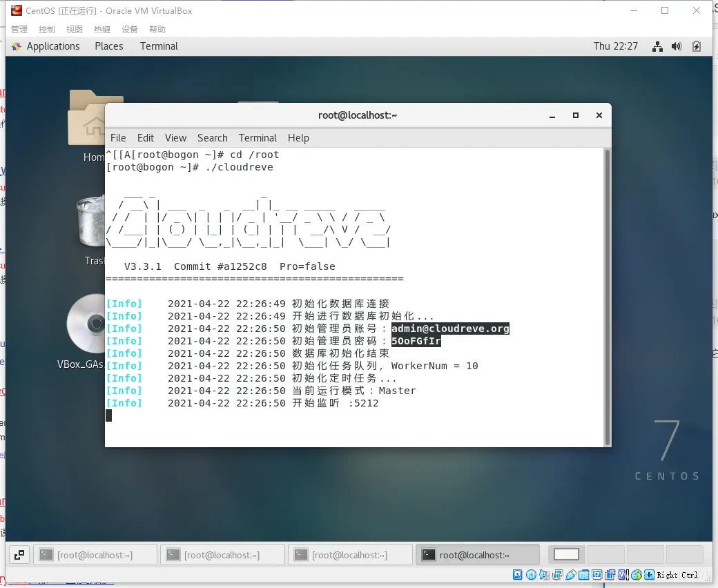718x588 pixels.
Task: Switch to third [root@localhost:~] taskbar window
Action: (x=350, y=555)
